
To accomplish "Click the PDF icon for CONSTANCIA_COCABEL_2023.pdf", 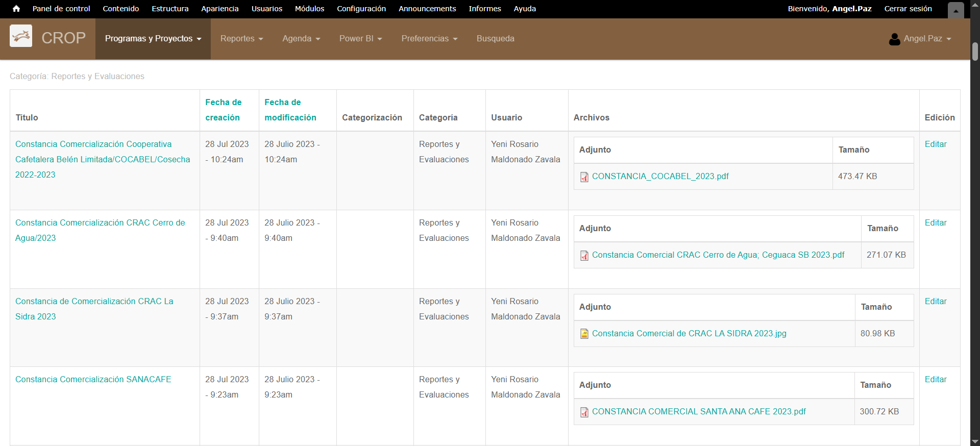I will [x=584, y=177].
